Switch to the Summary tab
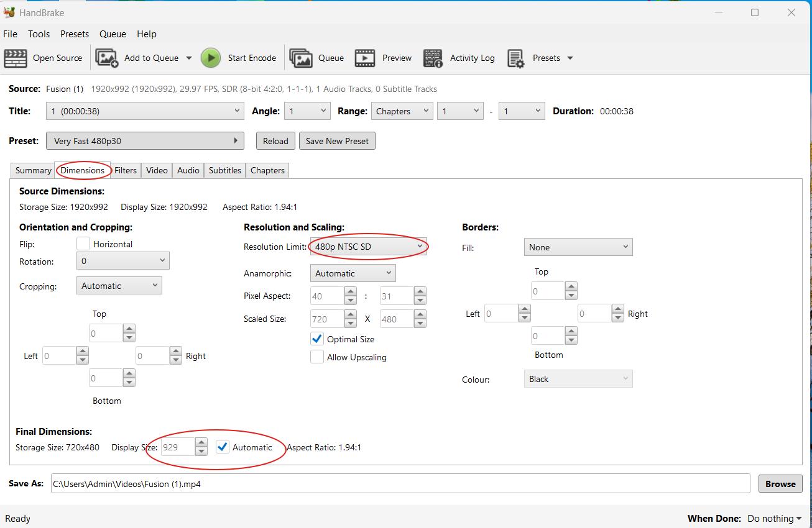The height and width of the screenshot is (528, 812). pos(33,170)
